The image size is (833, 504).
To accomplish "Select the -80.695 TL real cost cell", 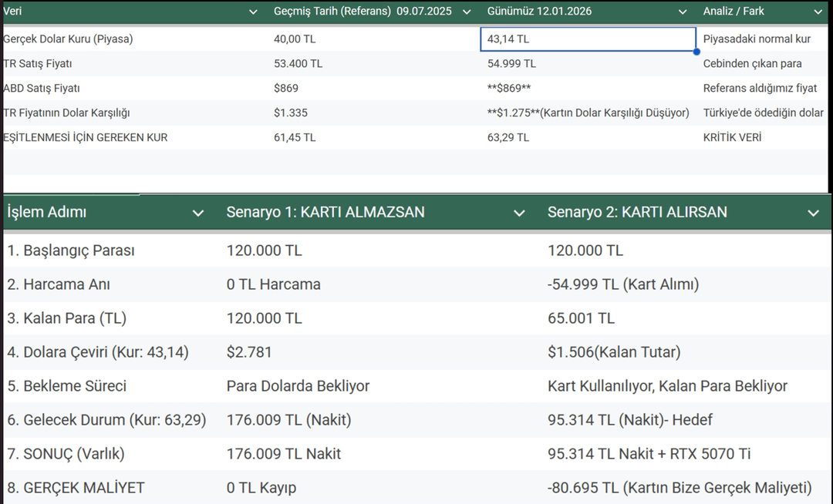I will click(680, 488).
